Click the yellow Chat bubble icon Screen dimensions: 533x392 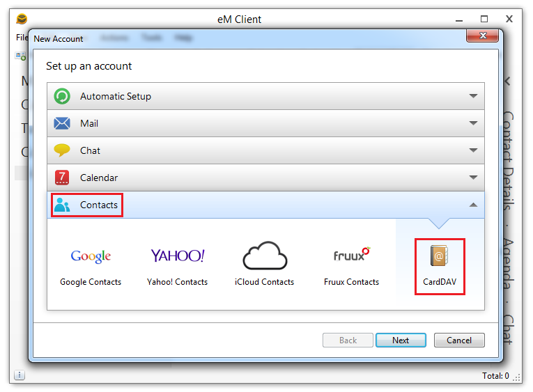[62, 150]
